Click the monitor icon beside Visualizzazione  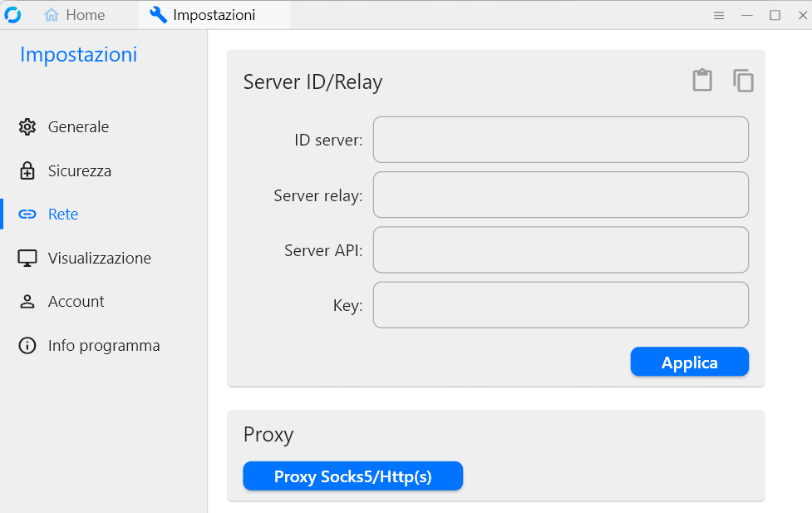27,258
